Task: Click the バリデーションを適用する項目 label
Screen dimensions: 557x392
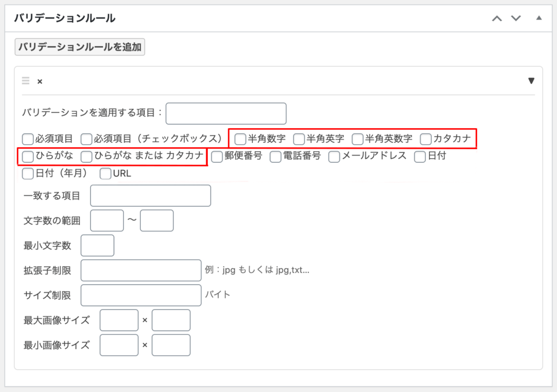Action: (x=92, y=113)
